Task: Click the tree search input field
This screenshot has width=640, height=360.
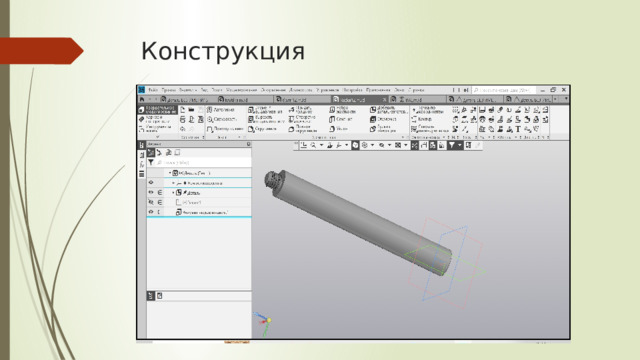Action: (203, 162)
